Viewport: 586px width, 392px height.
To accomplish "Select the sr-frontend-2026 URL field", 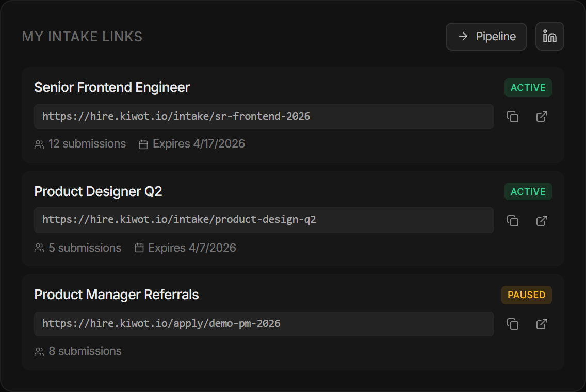I will [x=264, y=117].
